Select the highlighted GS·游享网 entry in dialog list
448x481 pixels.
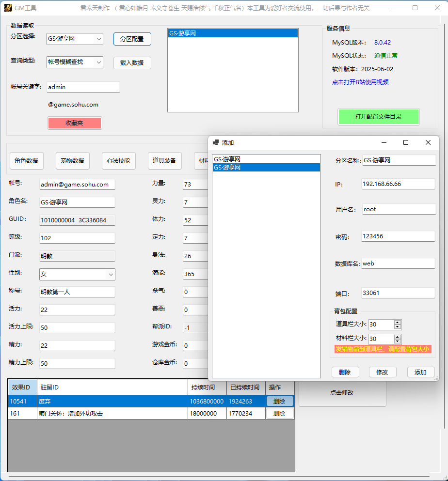[x=266, y=168]
